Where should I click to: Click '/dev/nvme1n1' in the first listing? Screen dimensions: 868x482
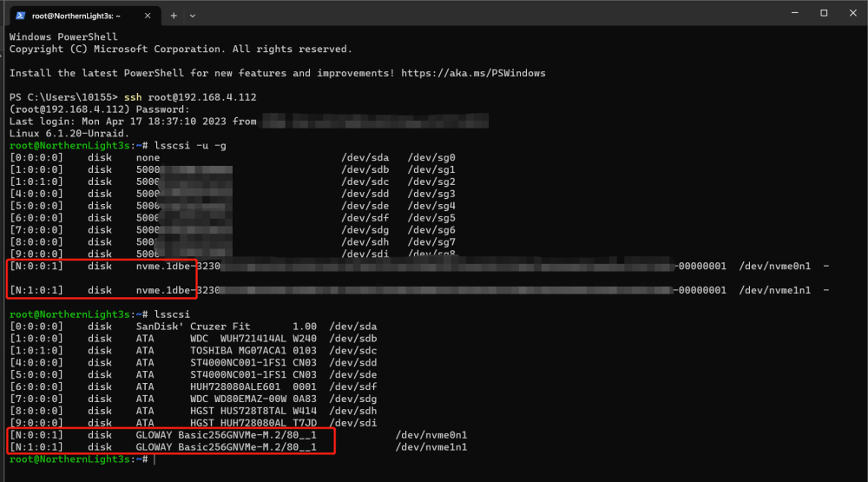pos(775,290)
